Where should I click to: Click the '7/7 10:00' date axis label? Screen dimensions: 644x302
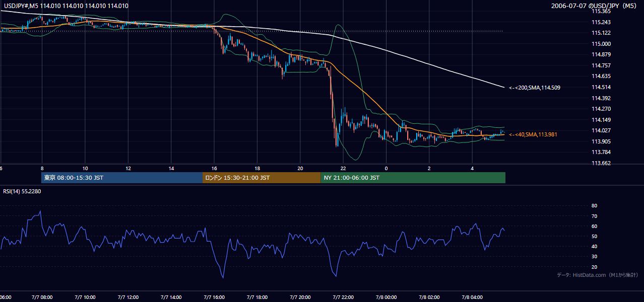85,297
